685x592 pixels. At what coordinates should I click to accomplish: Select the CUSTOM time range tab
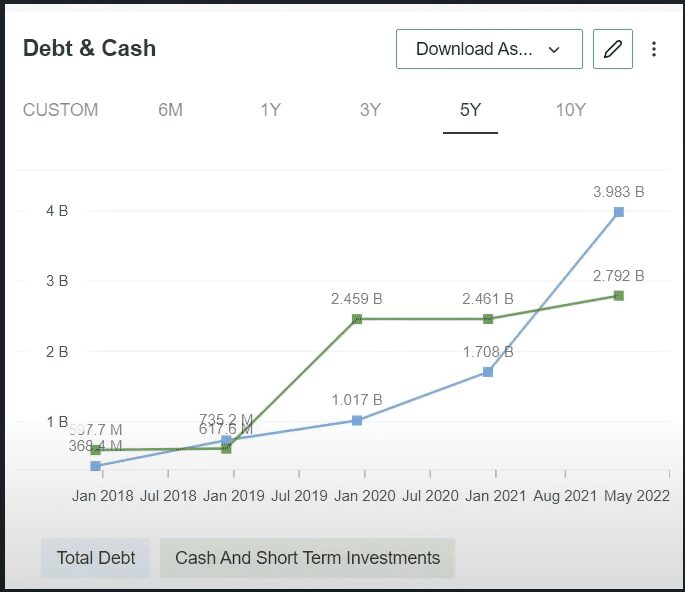(61, 110)
